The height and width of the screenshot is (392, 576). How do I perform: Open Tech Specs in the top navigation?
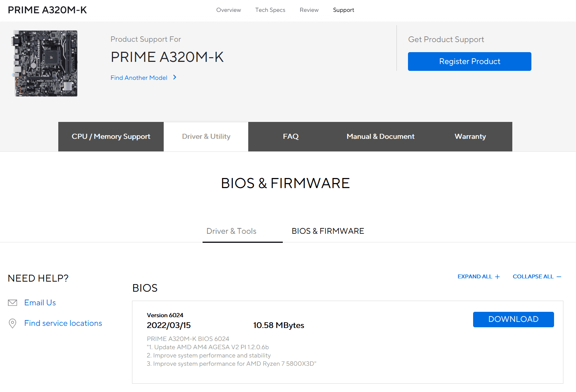[x=270, y=10]
